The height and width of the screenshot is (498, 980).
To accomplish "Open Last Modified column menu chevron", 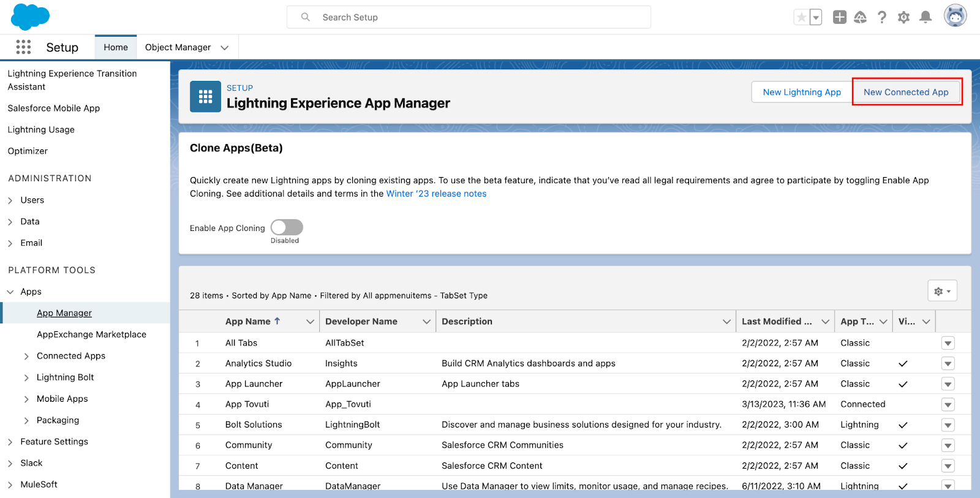I will [825, 322].
